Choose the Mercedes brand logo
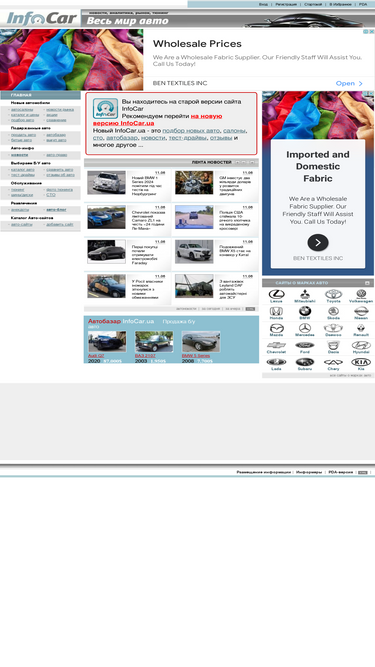The width and height of the screenshot is (375, 667). [305, 328]
